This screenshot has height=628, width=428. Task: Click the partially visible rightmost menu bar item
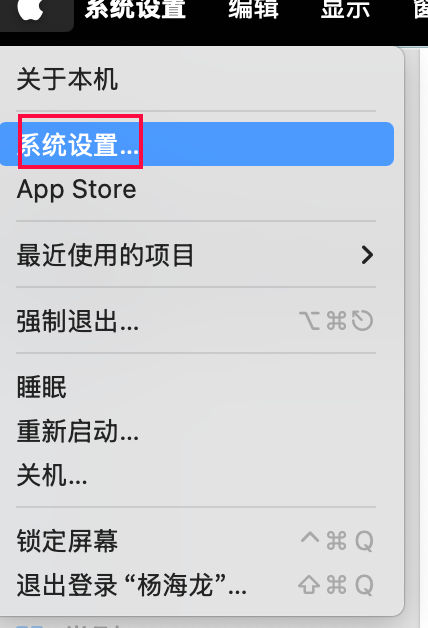[420, 9]
